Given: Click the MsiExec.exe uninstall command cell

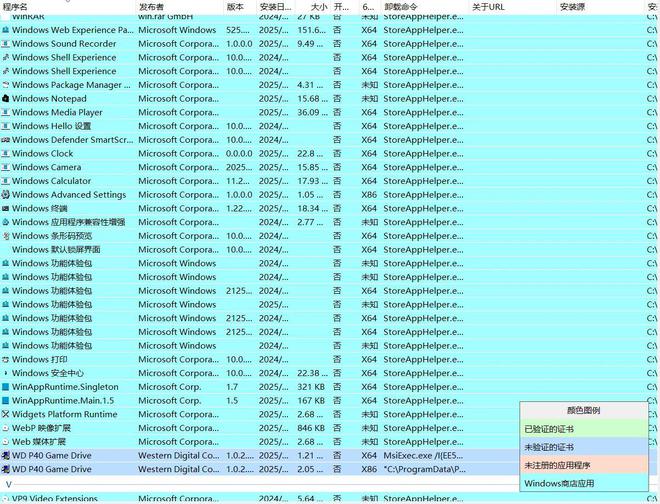Looking at the screenshot, I should click(x=423, y=456).
